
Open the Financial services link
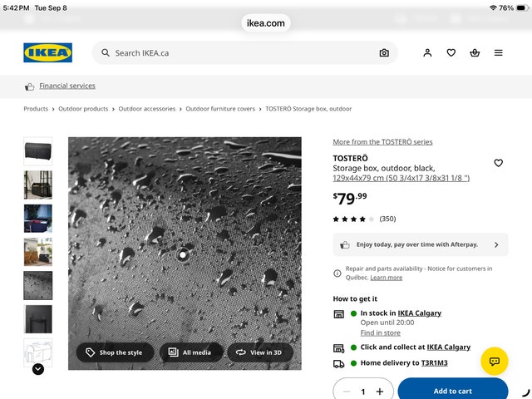click(67, 86)
